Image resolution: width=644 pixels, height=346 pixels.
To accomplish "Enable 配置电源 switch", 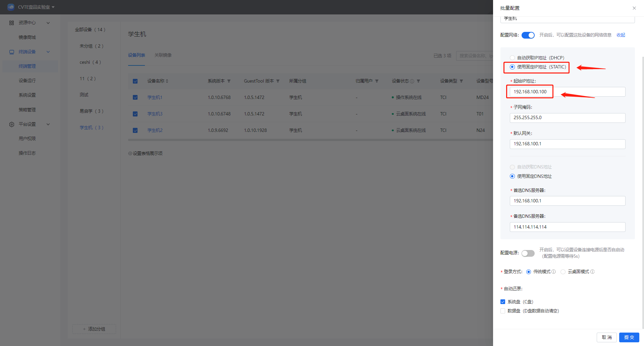I will pos(528,253).
